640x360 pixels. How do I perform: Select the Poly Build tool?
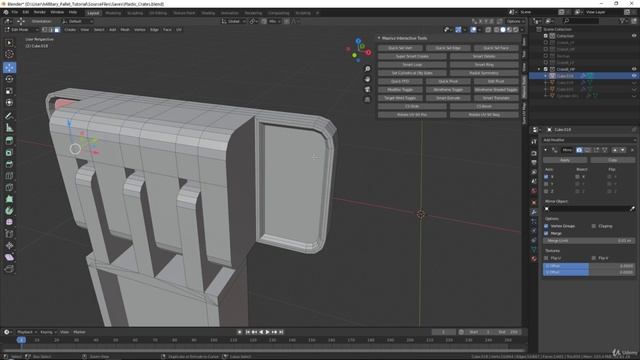(x=9, y=199)
